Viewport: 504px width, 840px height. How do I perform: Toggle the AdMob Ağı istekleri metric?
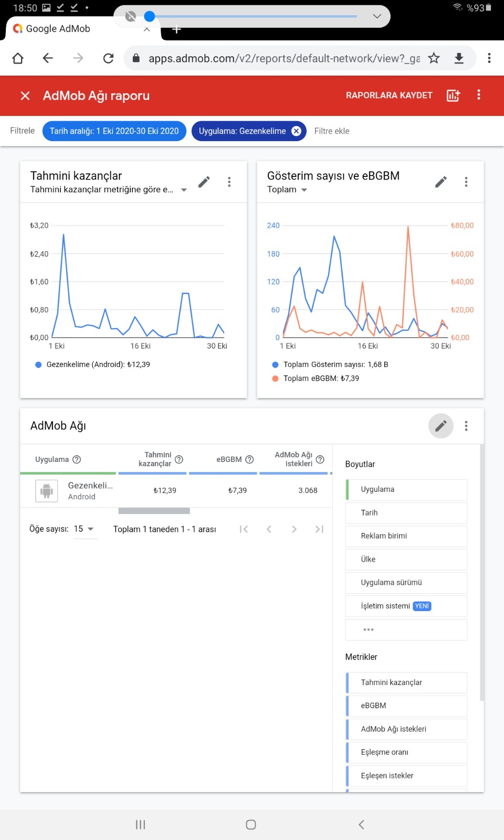(x=406, y=729)
